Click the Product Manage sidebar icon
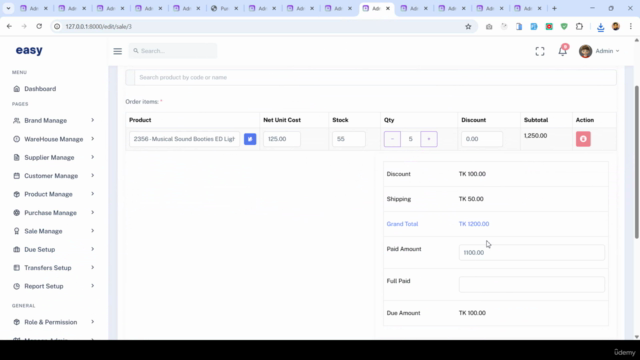The width and height of the screenshot is (640, 360). coord(16,194)
